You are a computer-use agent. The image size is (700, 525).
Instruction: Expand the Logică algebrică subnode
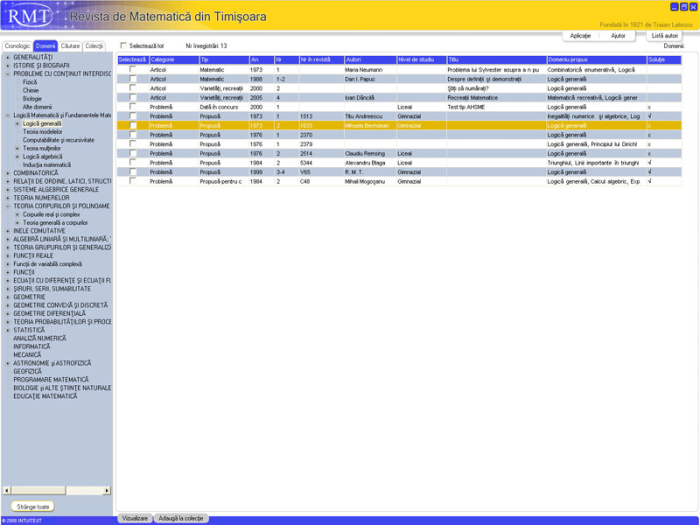[x=17, y=157]
